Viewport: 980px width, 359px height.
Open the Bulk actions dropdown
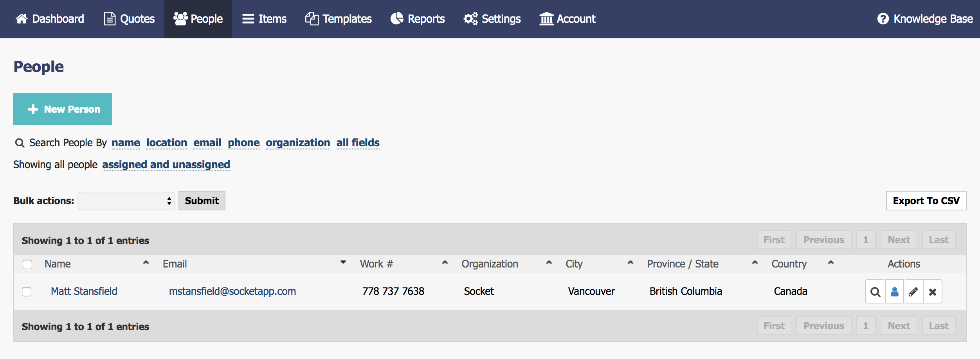pos(126,201)
